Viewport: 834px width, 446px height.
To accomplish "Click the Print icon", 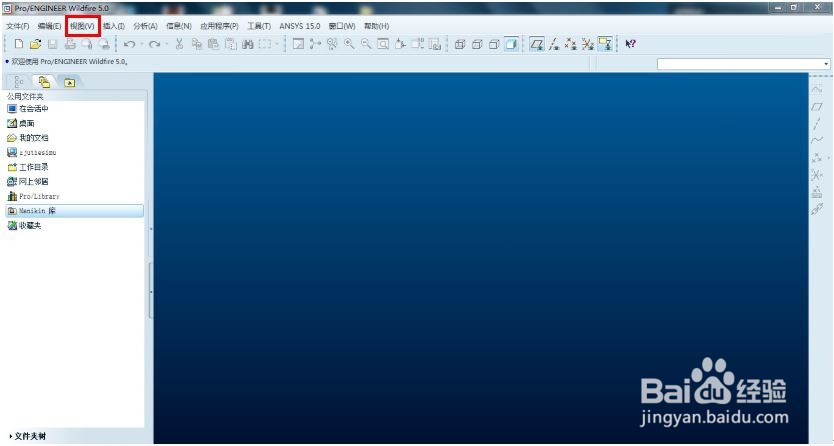I will click(x=70, y=44).
